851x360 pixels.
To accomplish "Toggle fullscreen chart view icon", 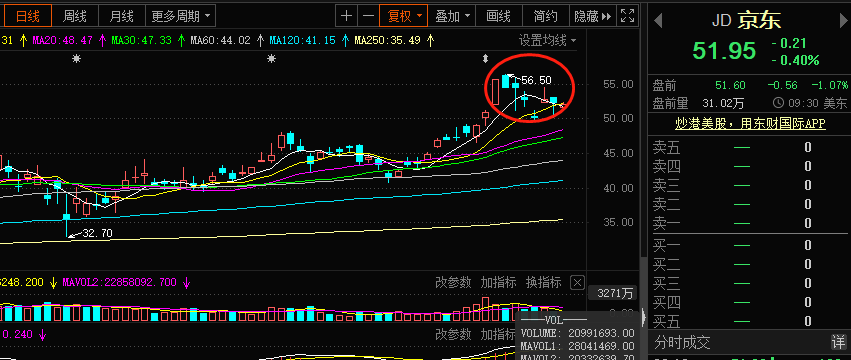I will (628, 16).
